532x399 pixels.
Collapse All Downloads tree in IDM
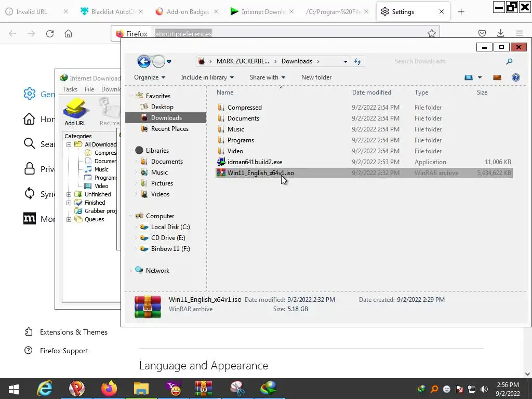pos(69,144)
